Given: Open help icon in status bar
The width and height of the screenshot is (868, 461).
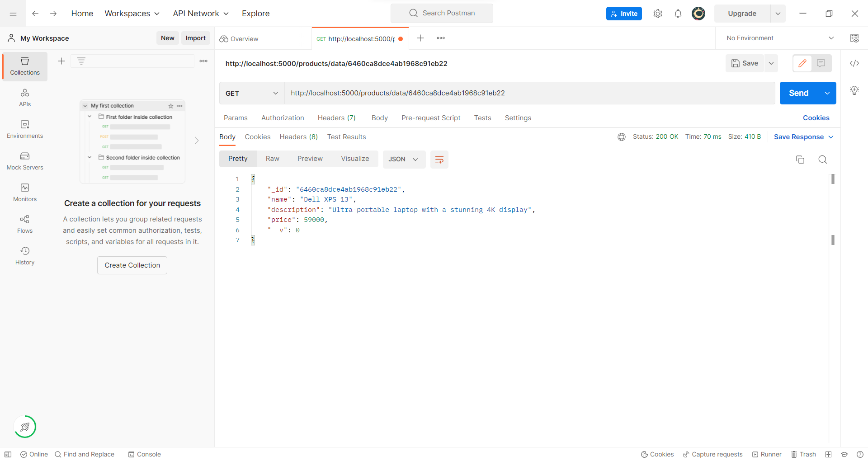Looking at the screenshot, I should pyautogui.click(x=860, y=454).
